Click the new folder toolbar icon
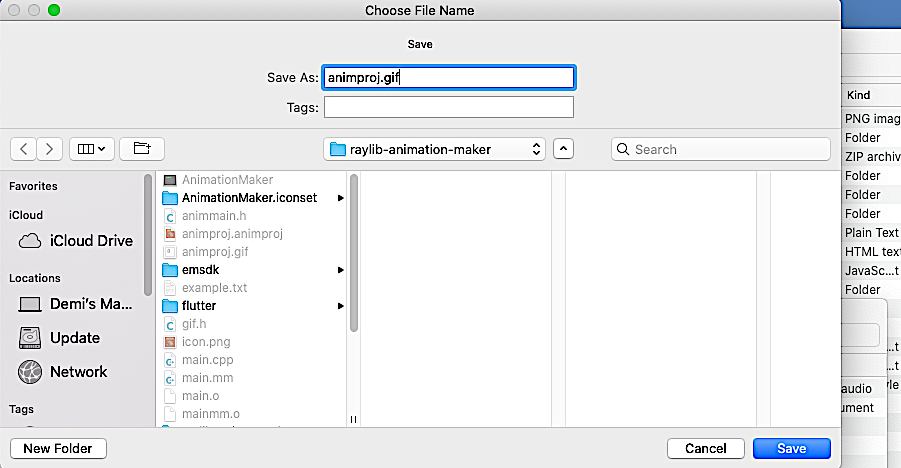 click(141, 149)
